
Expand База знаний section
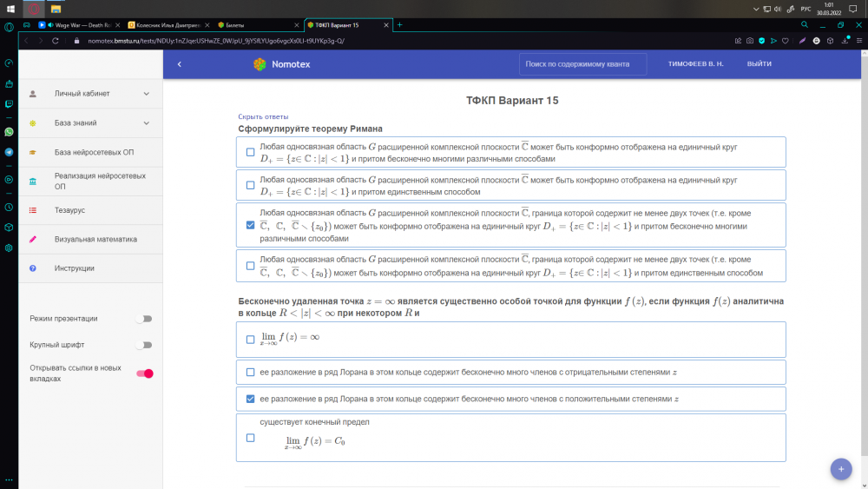146,123
